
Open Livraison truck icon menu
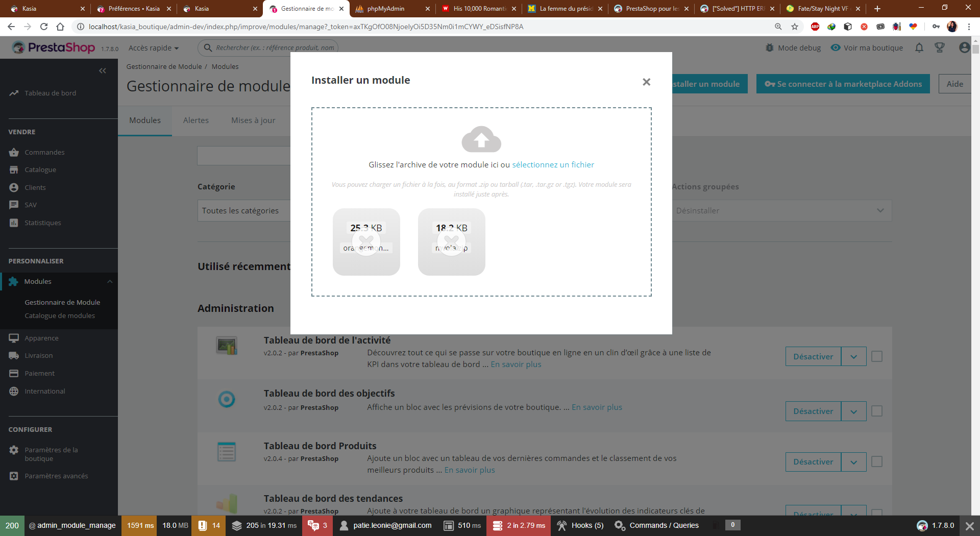14,355
